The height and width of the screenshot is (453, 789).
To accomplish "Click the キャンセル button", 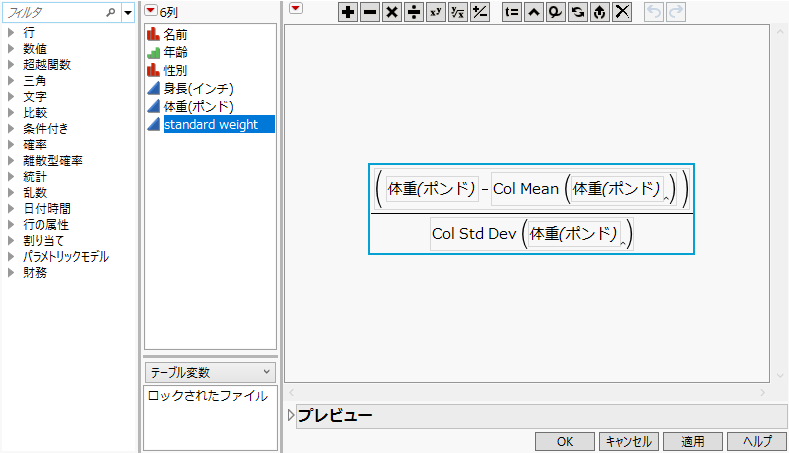I will click(x=628, y=442).
